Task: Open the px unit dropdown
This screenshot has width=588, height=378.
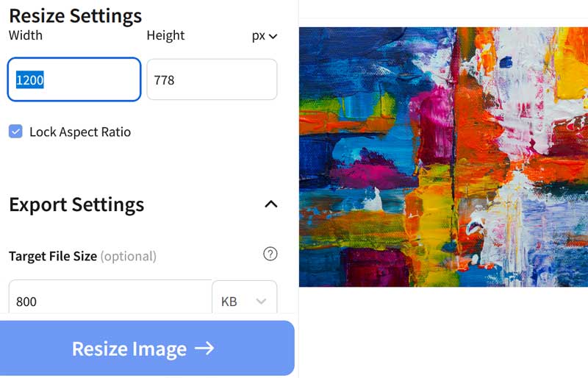Action: [264, 35]
